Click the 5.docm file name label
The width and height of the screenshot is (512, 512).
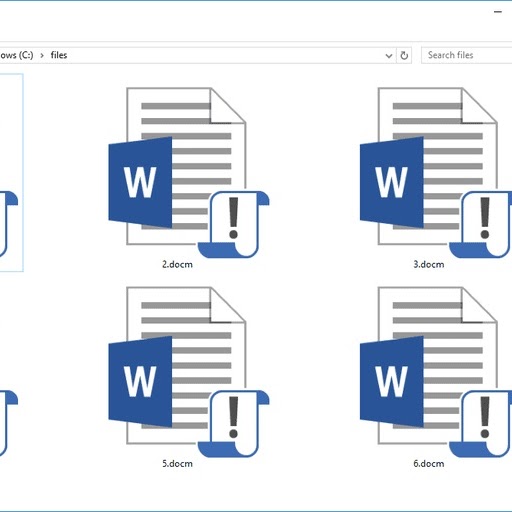point(177,464)
